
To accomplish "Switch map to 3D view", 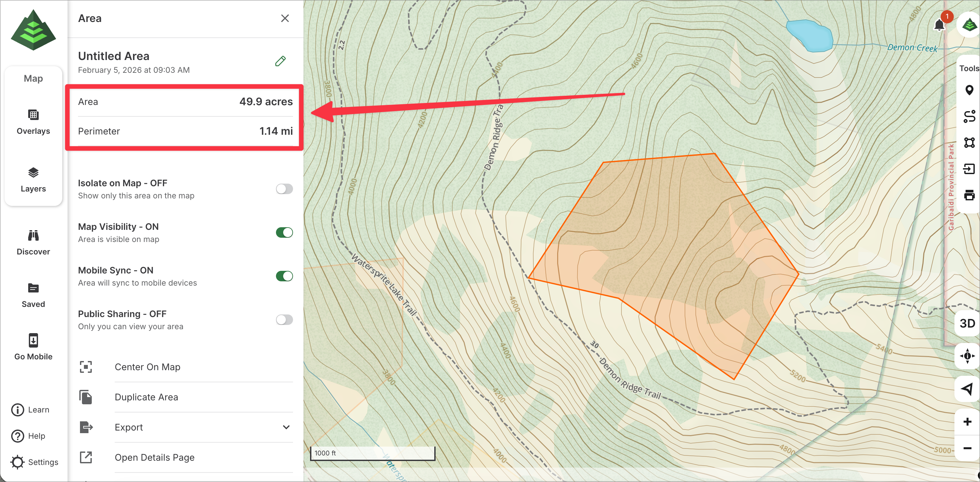I will [967, 324].
